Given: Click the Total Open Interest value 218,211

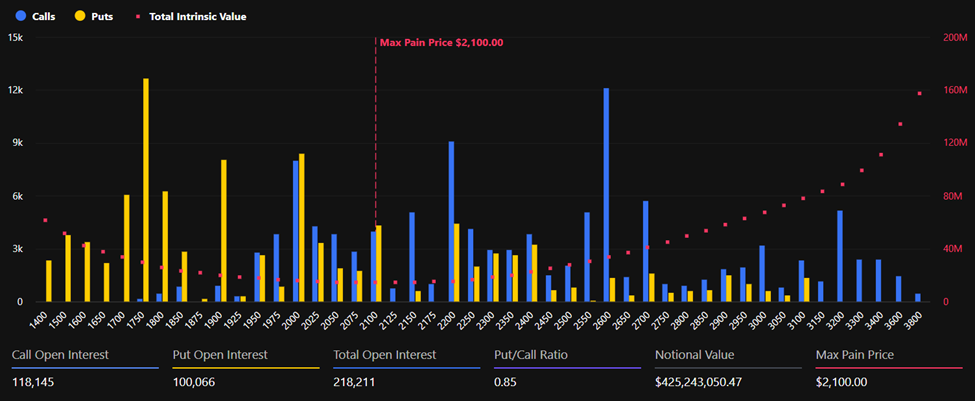Looking at the screenshot, I should click(x=358, y=381).
